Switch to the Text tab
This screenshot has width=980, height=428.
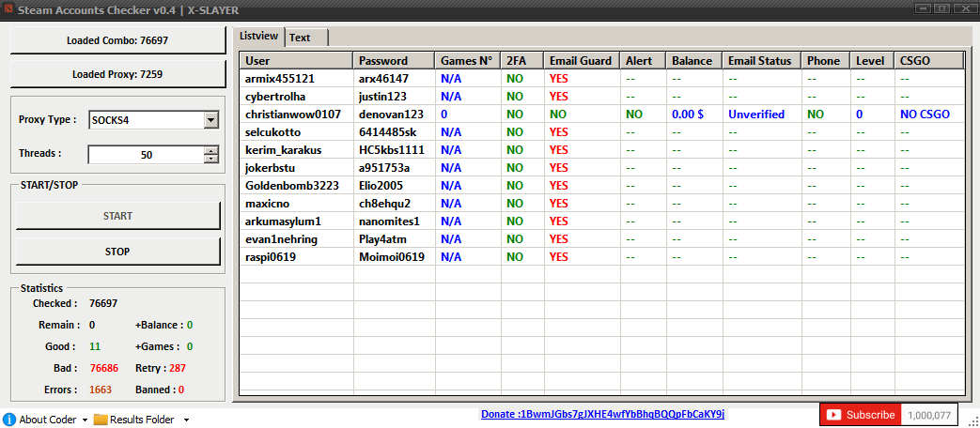click(x=306, y=38)
